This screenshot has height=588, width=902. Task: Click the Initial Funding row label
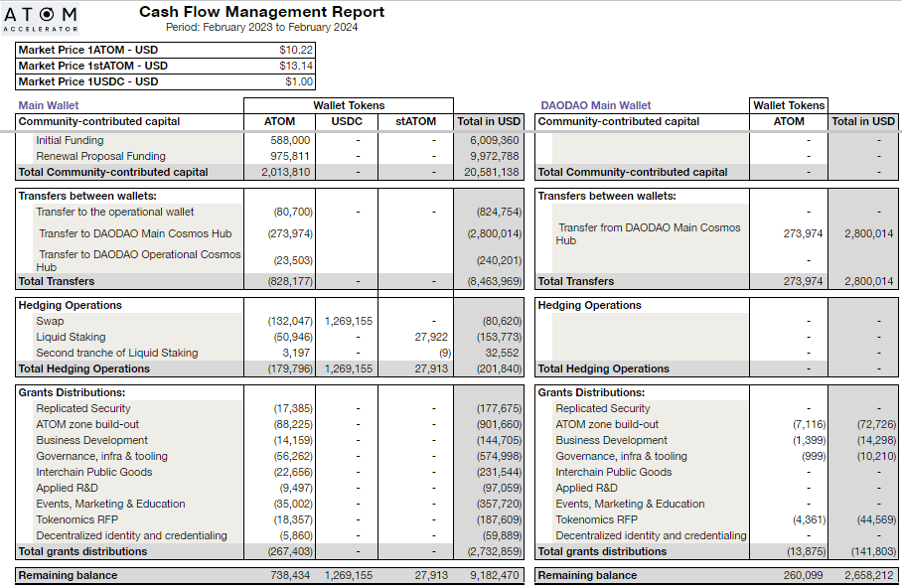click(70, 140)
